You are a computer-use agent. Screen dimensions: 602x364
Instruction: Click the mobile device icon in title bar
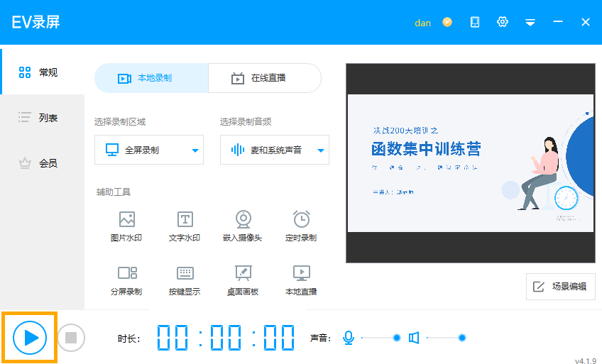475,22
